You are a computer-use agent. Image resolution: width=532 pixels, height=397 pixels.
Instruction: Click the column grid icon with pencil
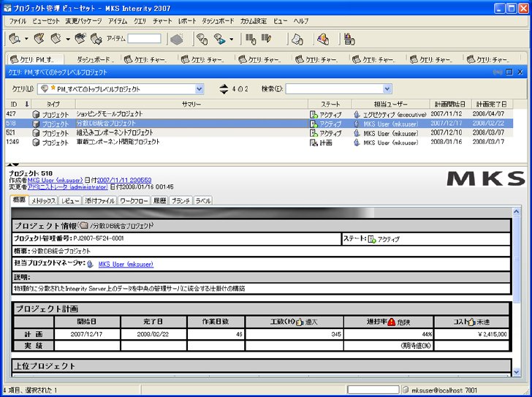tap(266, 38)
